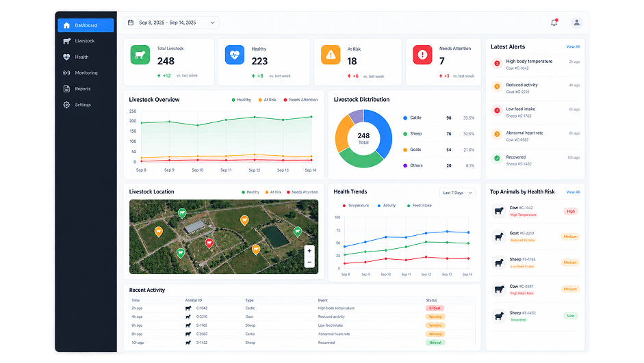Image resolution: width=644 pixels, height=363 pixels.
Task: Open the notifications bell
Action: [554, 23]
